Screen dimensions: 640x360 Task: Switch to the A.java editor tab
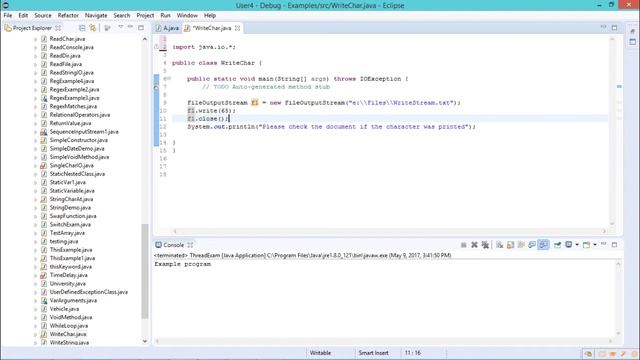[x=167, y=28]
